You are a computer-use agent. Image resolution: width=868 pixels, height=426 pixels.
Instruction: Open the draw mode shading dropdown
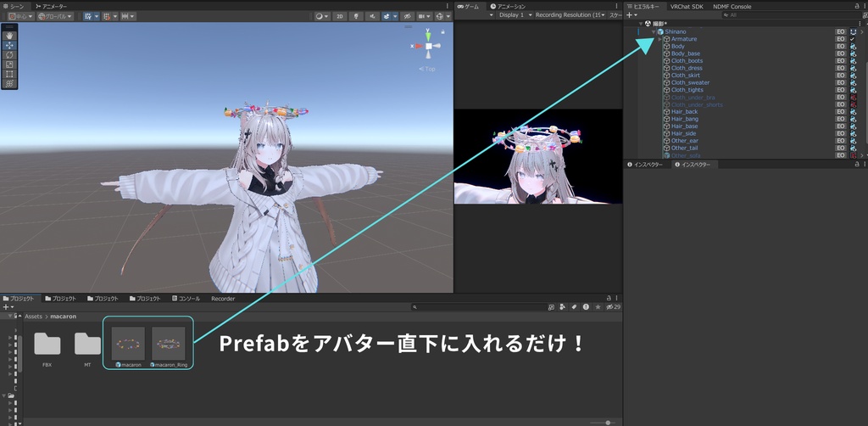tap(321, 16)
